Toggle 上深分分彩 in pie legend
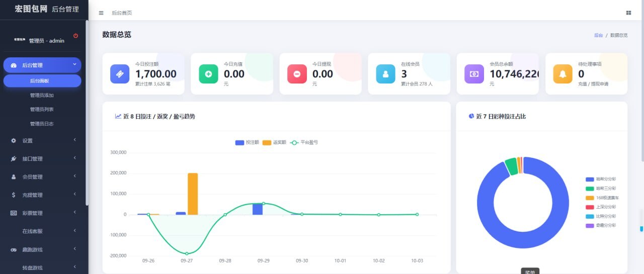The width and height of the screenshot is (644, 274). point(601,207)
